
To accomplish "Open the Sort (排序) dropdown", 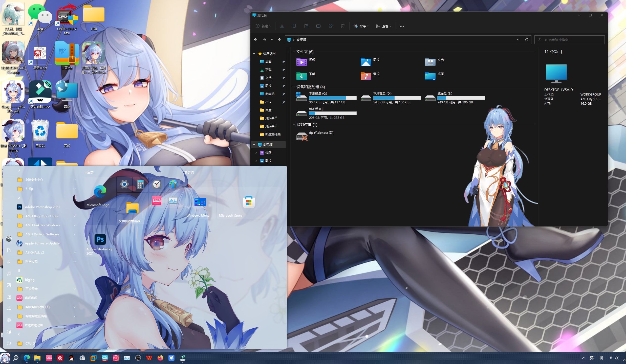I will tap(361, 26).
